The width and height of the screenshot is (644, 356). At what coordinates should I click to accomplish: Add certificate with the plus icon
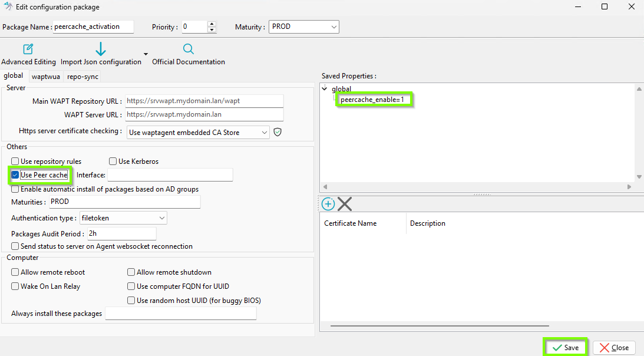coord(328,204)
